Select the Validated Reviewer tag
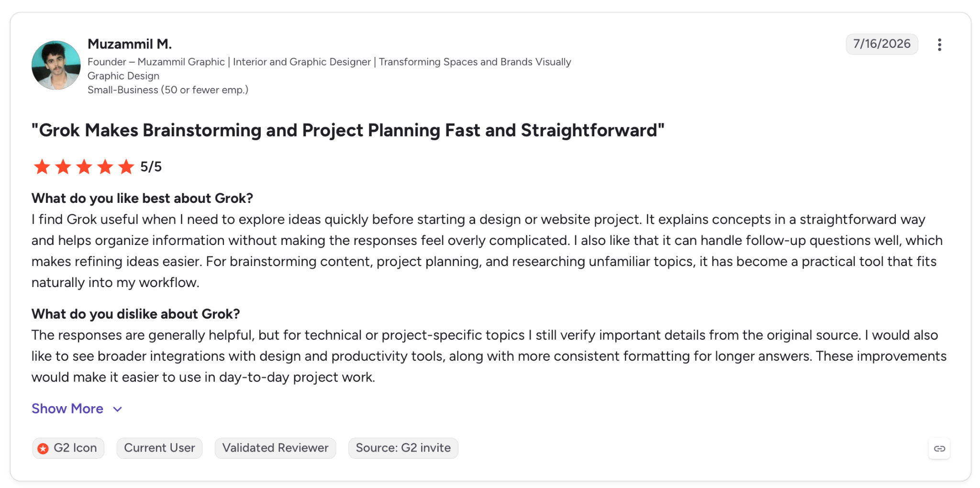Viewport: 980px width, 488px height. coord(275,448)
